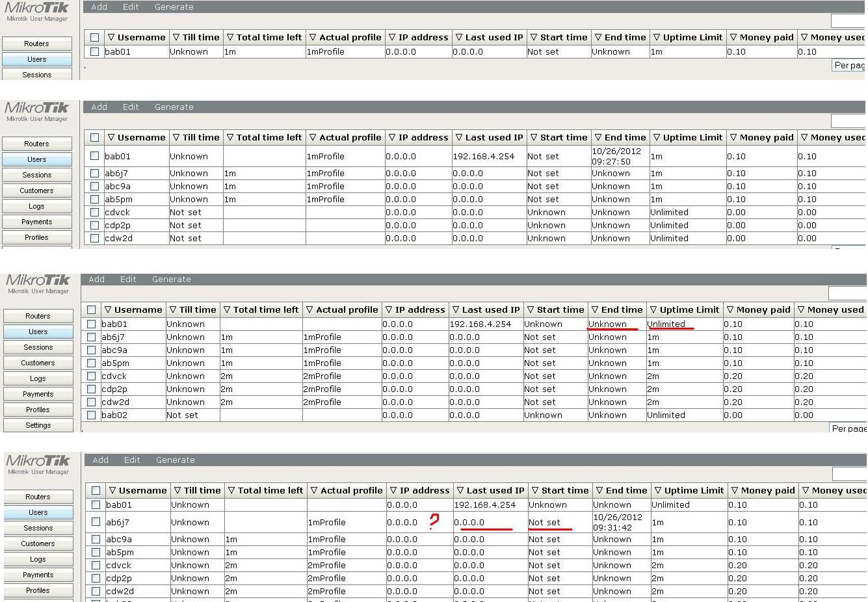The image size is (868, 602).
Task: Click the sort triangle beside IP address, top panel
Action: pyautogui.click(x=391, y=37)
